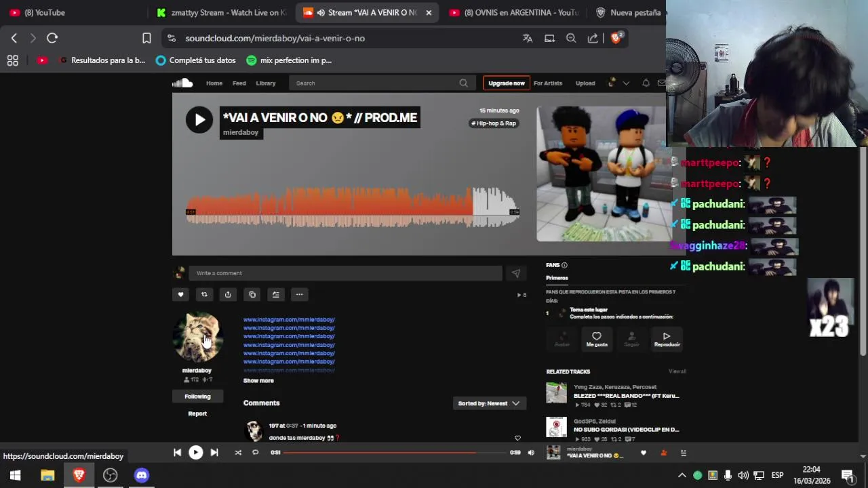Skip to next track in player bar
This screenshot has height=488, width=868.
(x=214, y=453)
